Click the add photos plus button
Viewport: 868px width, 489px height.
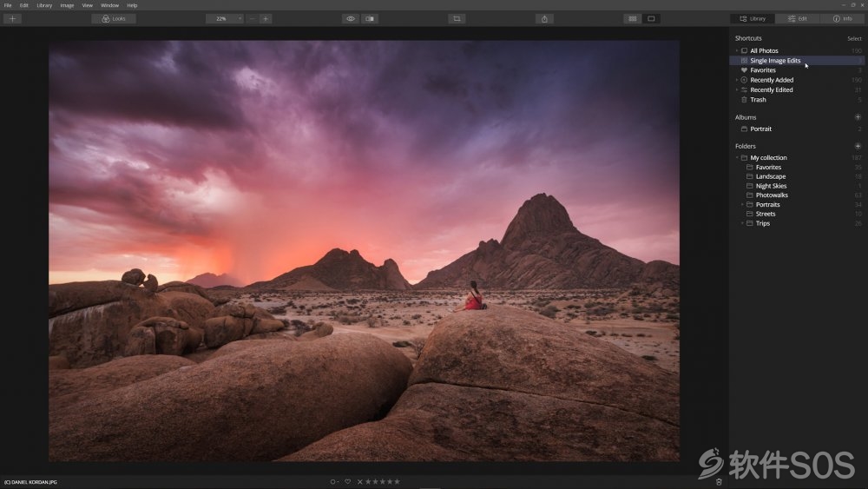click(x=12, y=19)
